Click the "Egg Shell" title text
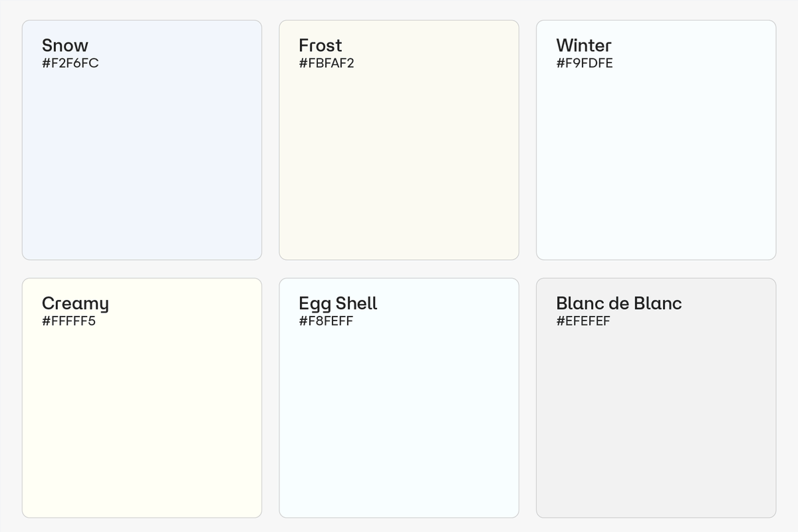The width and height of the screenshot is (798, 532). coord(338,303)
